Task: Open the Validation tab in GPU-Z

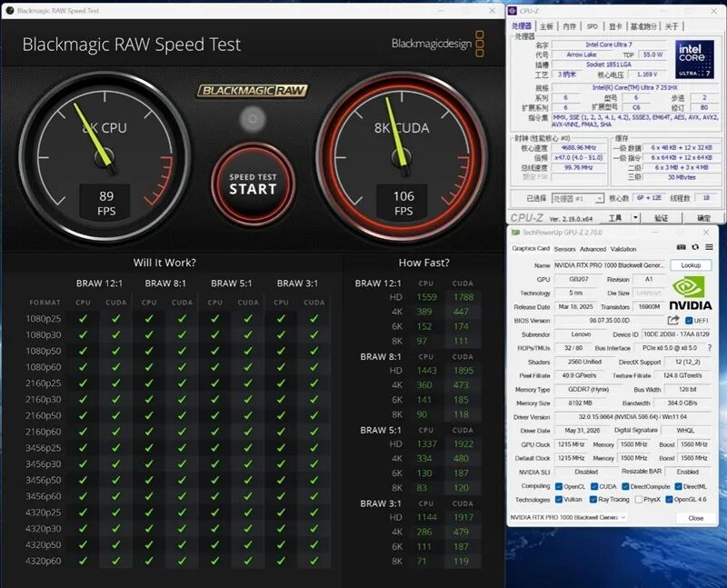Action: click(x=623, y=249)
